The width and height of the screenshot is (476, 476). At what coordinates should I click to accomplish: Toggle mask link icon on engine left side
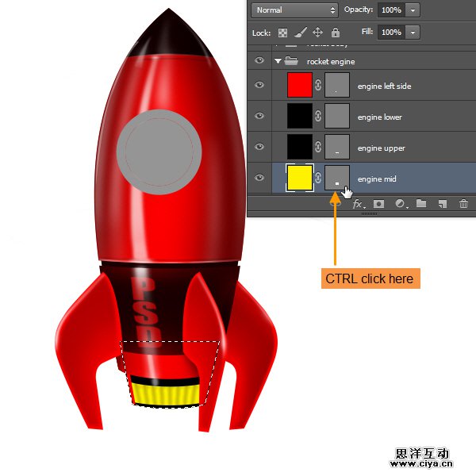point(318,85)
